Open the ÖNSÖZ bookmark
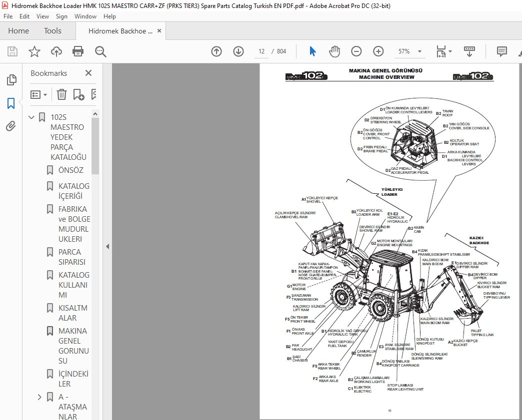The height and width of the screenshot is (420, 522). [70, 170]
